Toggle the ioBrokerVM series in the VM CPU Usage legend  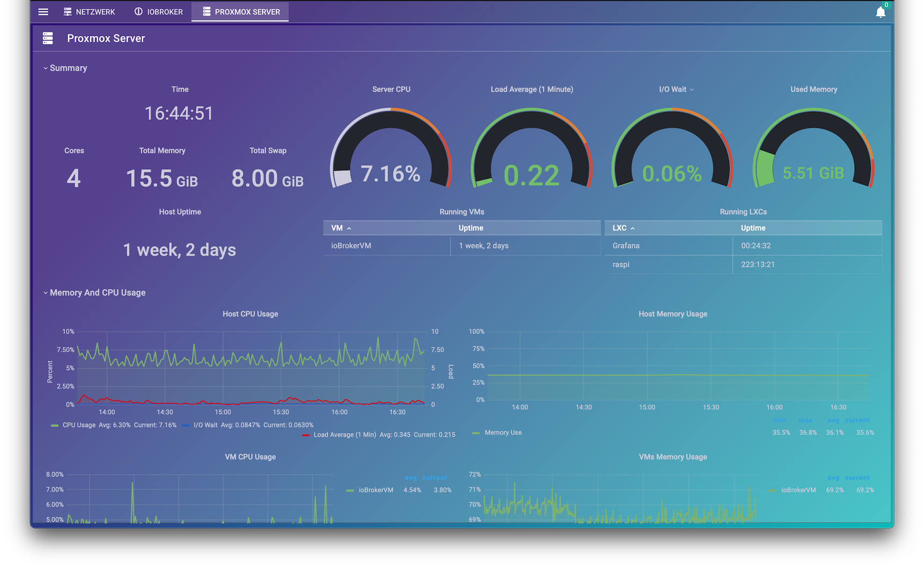pos(376,490)
